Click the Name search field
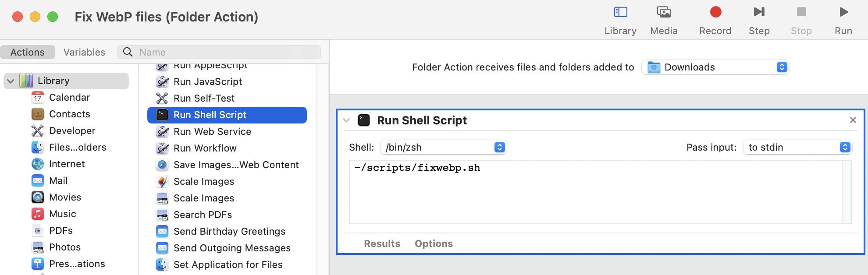 coord(228,53)
